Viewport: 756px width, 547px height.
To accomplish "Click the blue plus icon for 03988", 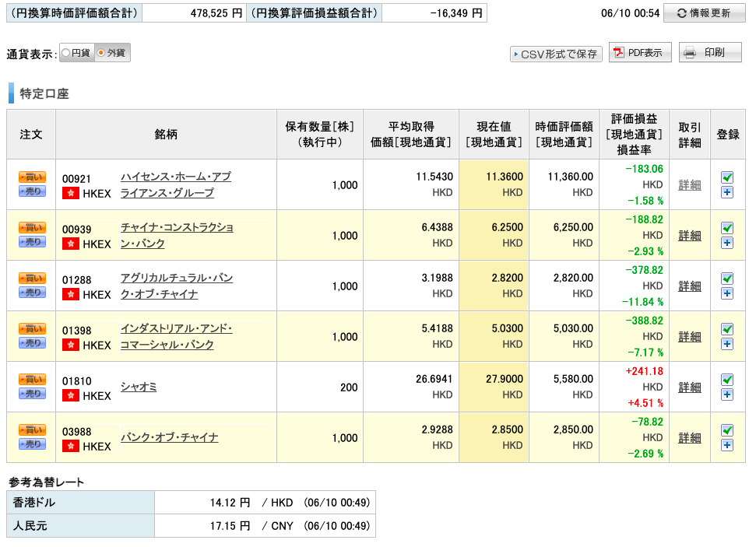I will tap(727, 445).
